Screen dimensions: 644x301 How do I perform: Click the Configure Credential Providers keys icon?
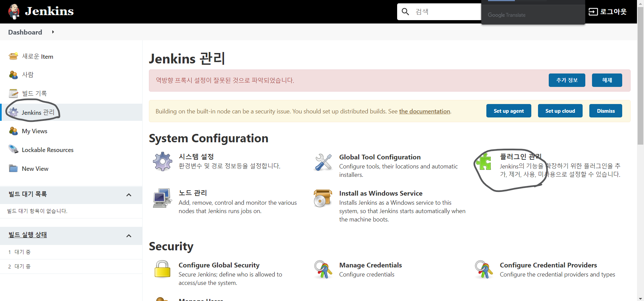(484, 269)
